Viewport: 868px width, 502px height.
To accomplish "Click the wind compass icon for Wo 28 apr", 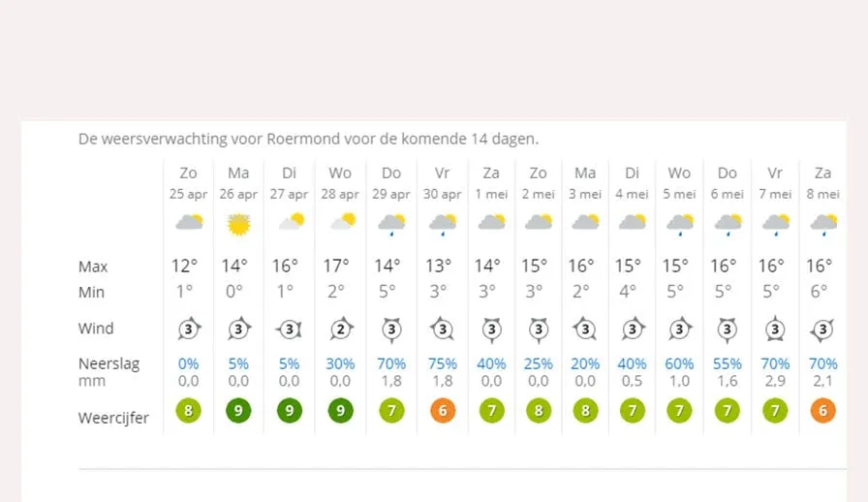I will click(x=341, y=329).
